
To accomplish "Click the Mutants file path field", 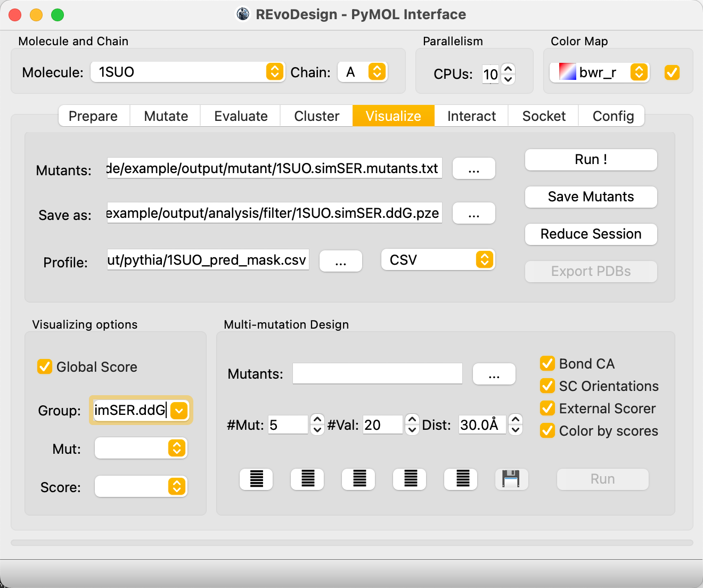I will pos(274,168).
